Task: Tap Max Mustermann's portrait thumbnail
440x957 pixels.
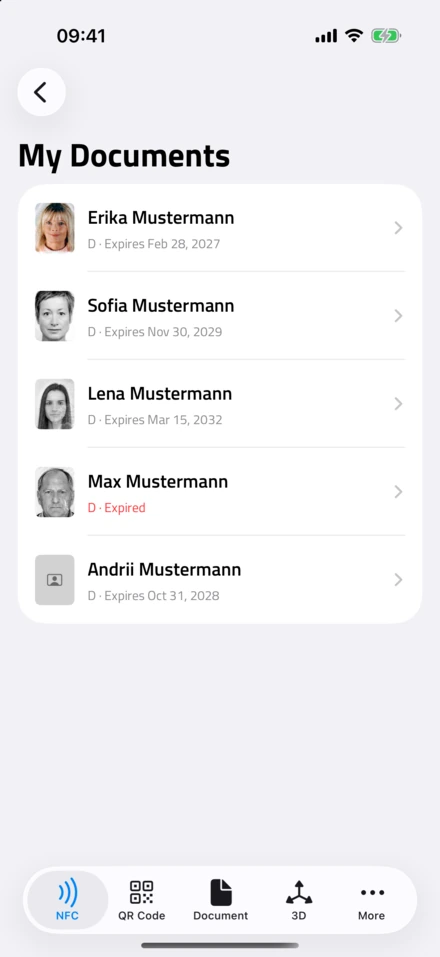Action: [55, 492]
